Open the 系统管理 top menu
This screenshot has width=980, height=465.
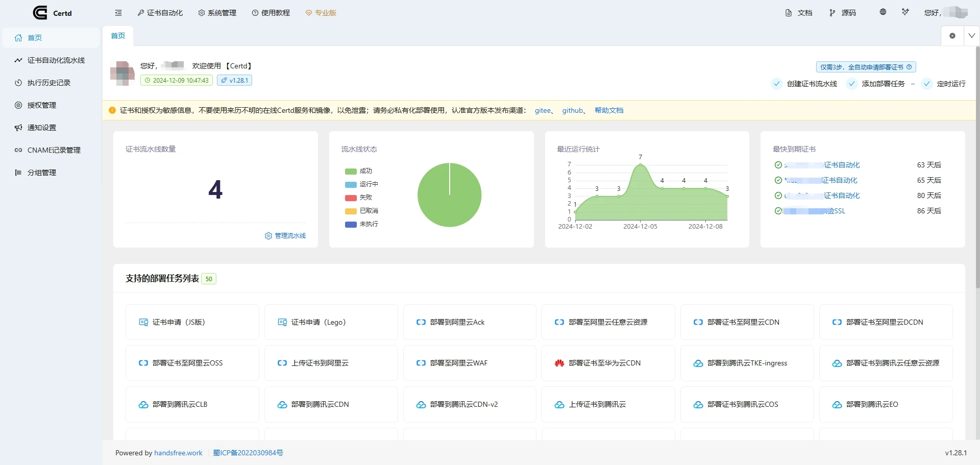(x=217, y=13)
